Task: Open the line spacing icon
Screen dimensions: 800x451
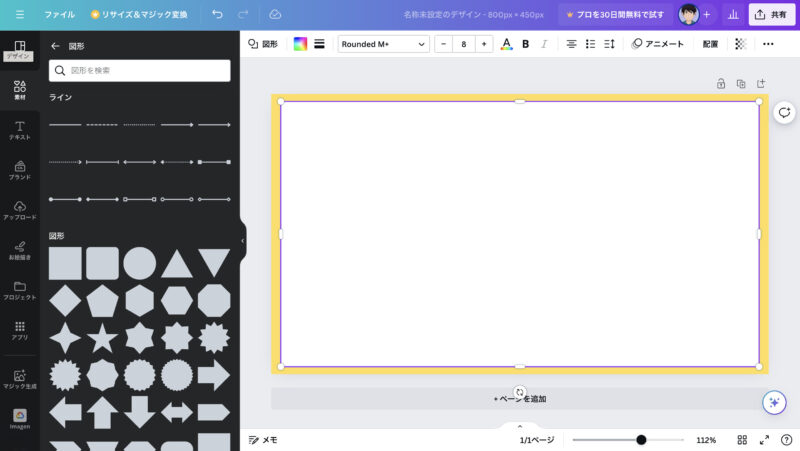Action: (609, 44)
